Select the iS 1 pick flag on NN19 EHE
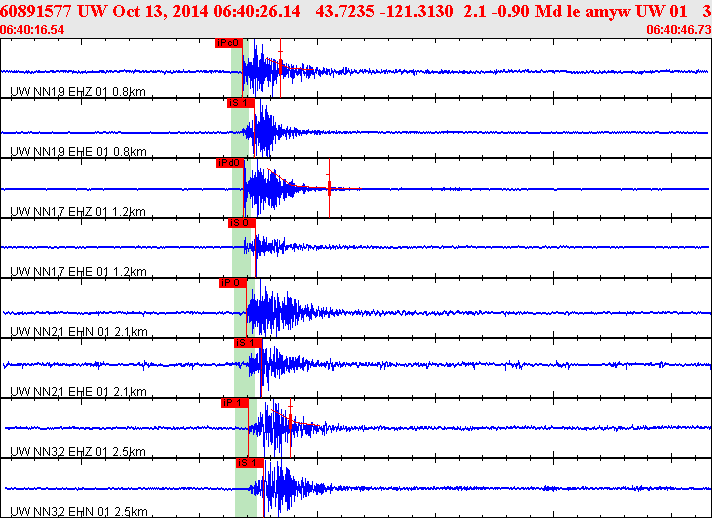Screen dimensions: 712x518 pyautogui.click(x=240, y=103)
